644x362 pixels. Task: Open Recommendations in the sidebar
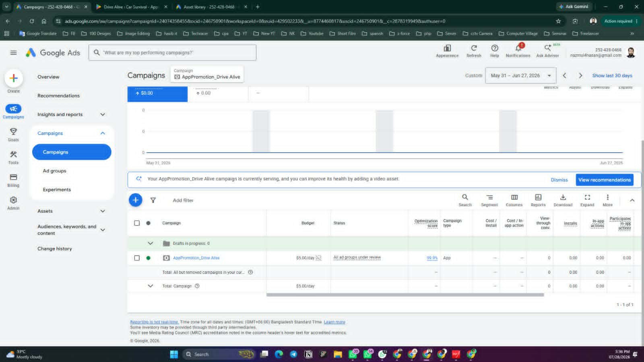58,96
